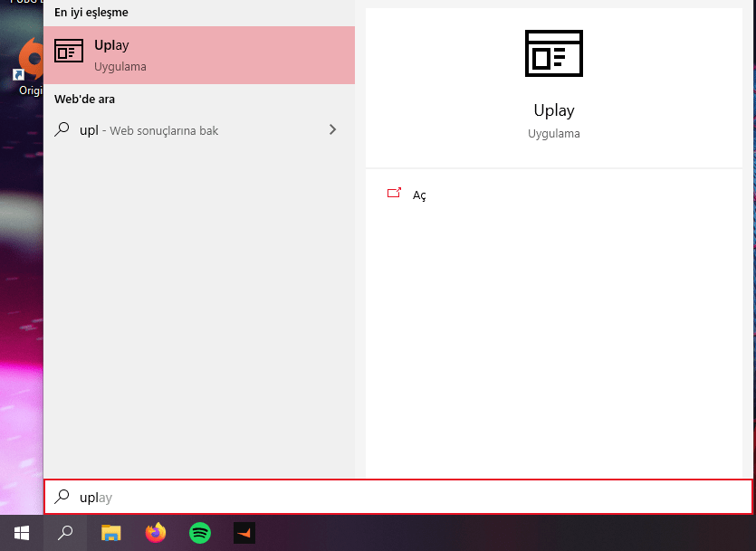Click the Uplay title in preview pane
The image size is (756, 551).
click(553, 110)
